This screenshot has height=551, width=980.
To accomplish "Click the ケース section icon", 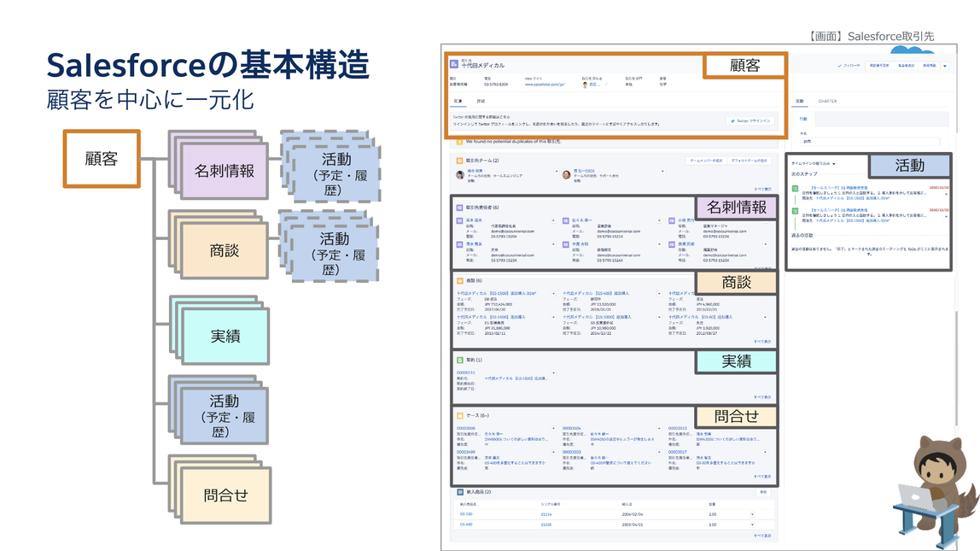I will (x=460, y=415).
